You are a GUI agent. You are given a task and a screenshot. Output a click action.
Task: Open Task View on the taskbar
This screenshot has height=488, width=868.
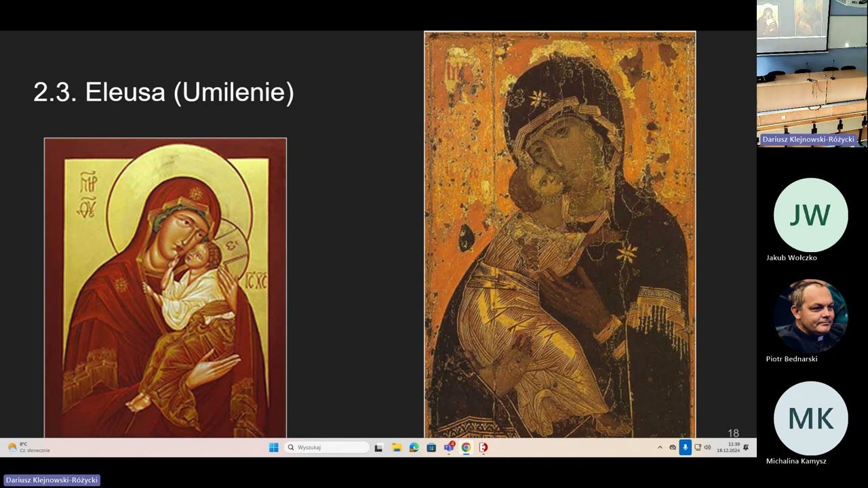(x=378, y=447)
